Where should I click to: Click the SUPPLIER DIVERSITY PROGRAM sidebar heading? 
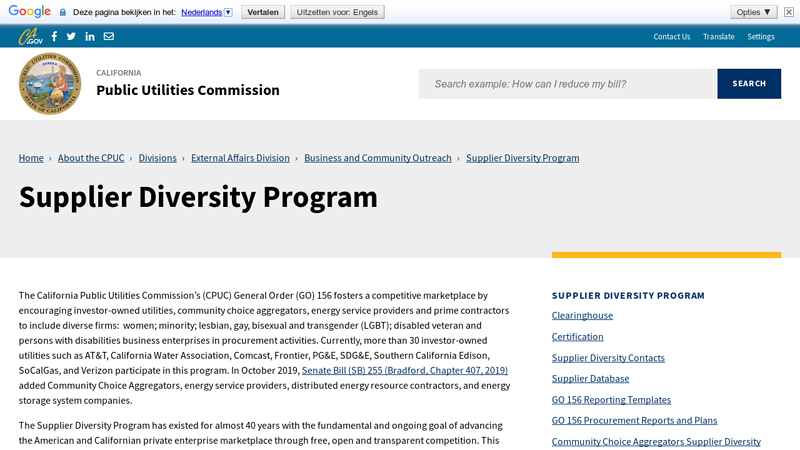click(x=628, y=296)
